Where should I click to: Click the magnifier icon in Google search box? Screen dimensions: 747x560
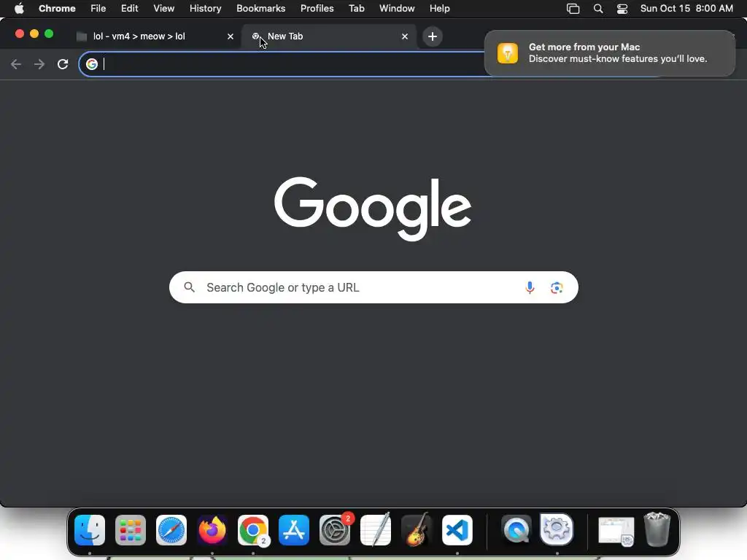click(189, 287)
